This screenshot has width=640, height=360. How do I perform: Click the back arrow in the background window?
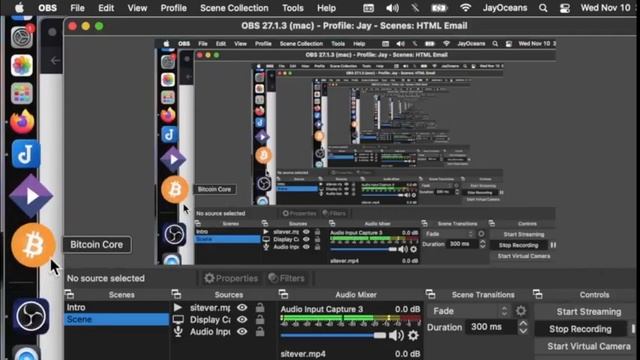55,60
